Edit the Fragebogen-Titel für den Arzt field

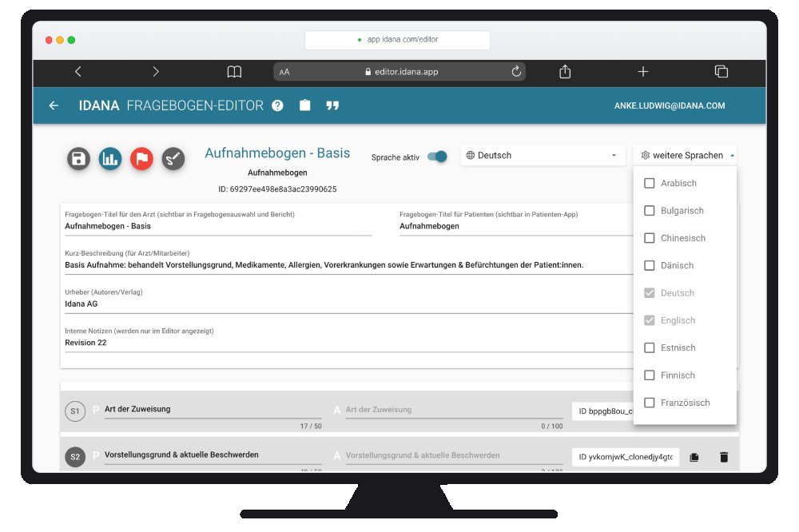tap(218, 226)
